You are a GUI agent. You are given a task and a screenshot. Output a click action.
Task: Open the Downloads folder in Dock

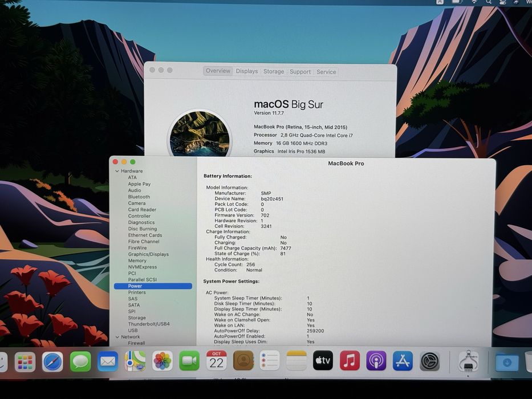(507, 363)
